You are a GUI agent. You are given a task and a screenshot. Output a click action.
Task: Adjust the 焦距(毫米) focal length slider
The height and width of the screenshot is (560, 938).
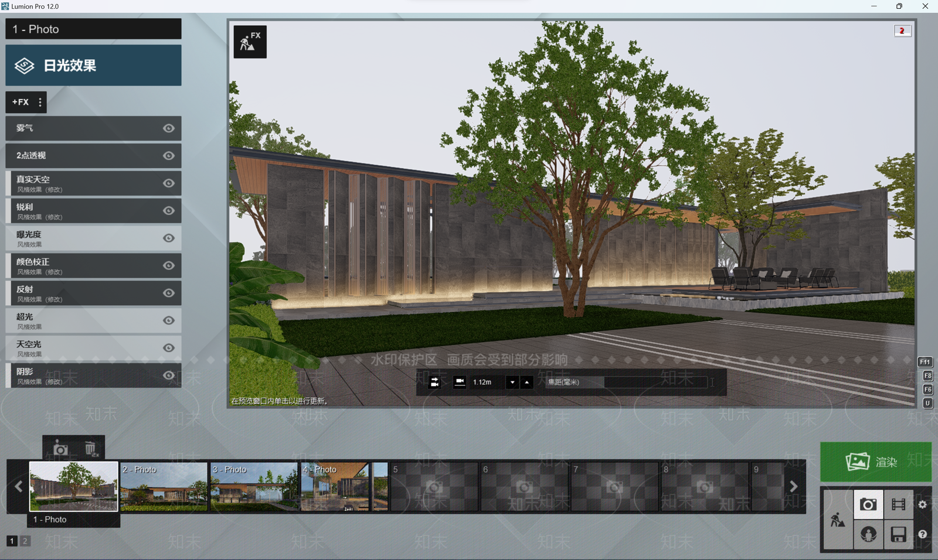point(626,382)
